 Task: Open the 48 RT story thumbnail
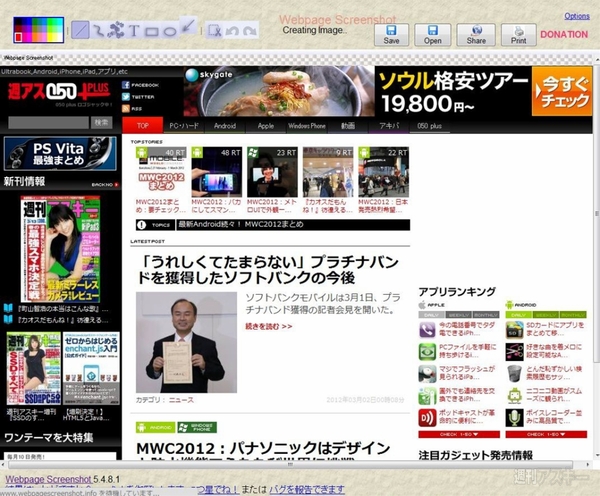(x=217, y=172)
